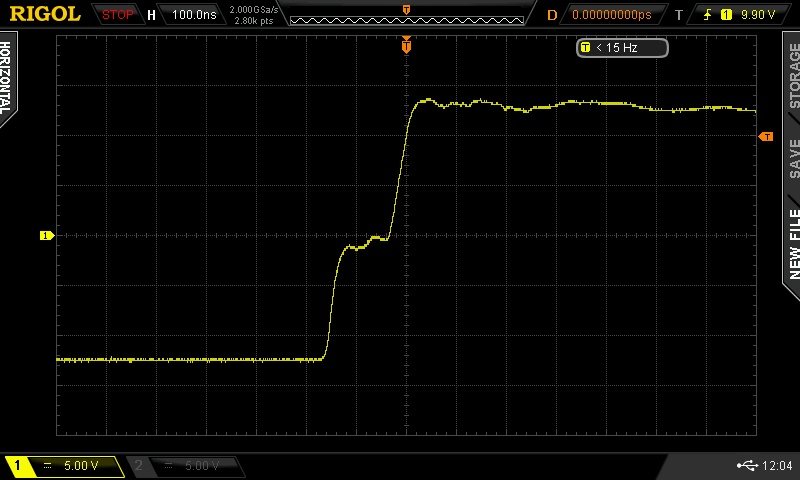
Task: Click the T icon in frequency counter box
Action: tap(585, 47)
